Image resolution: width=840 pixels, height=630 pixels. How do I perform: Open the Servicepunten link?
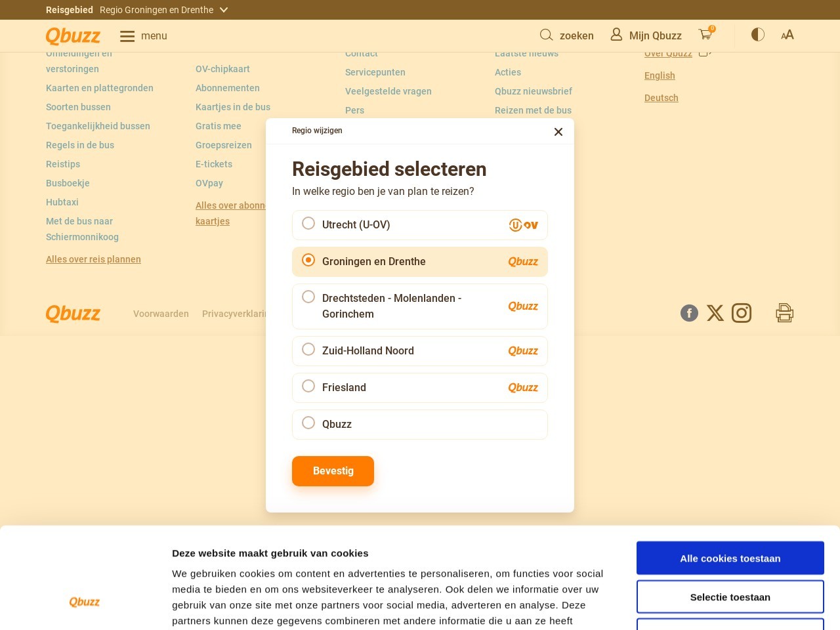(375, 72)
